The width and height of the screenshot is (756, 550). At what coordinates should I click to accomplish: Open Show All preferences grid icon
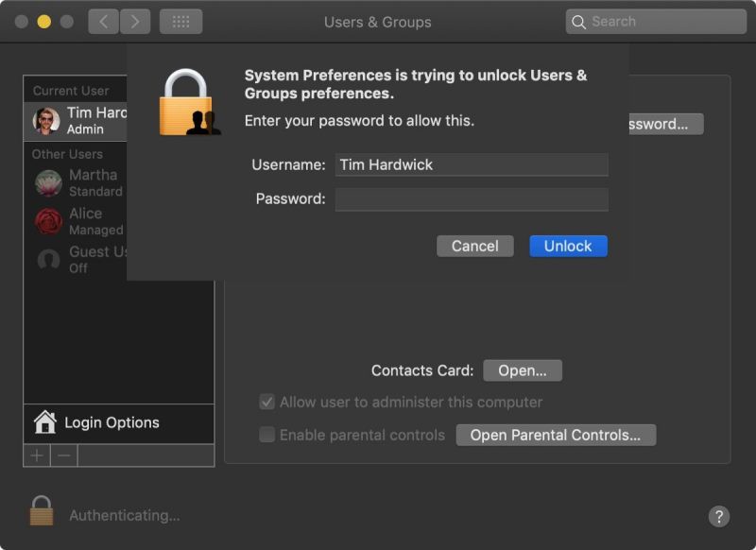[x=180, y=20]
